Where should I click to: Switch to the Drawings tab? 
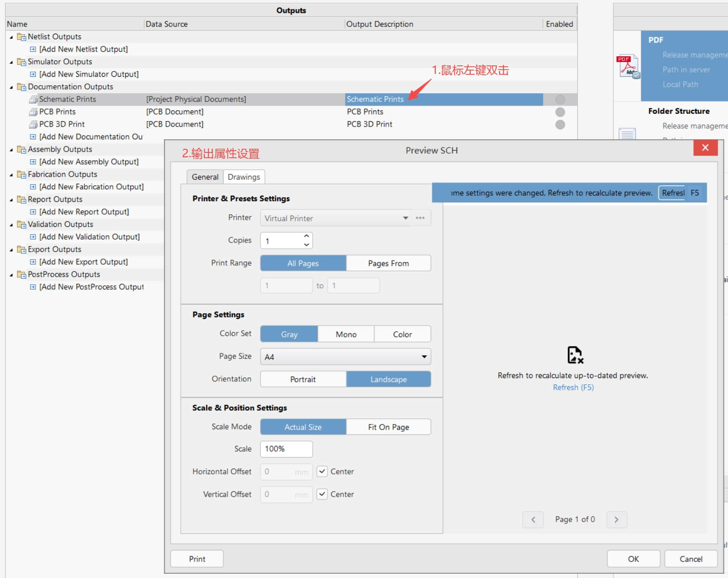coord(244,177)
